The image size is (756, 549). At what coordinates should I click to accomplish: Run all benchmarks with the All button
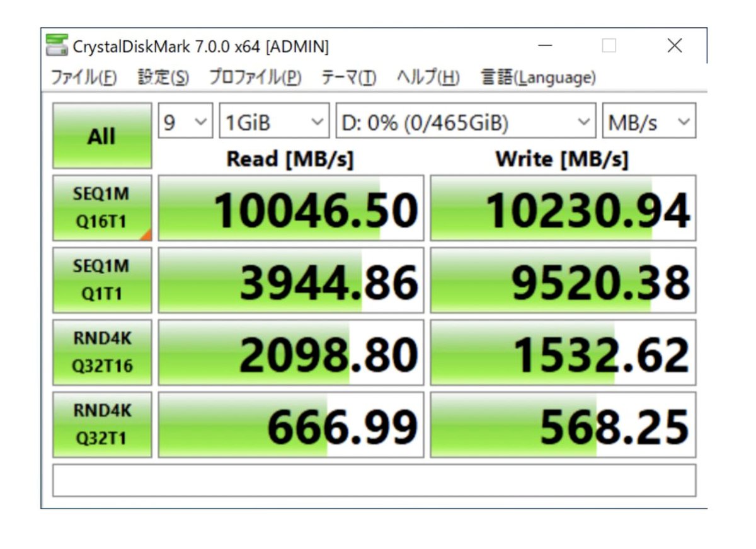tap(102, 136)
